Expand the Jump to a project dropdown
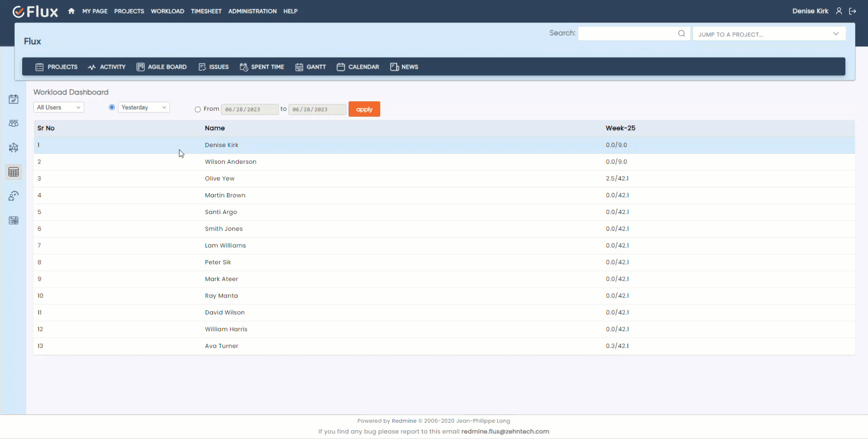The width and height of the screenshot is (868, 439). tap(769, 34)
